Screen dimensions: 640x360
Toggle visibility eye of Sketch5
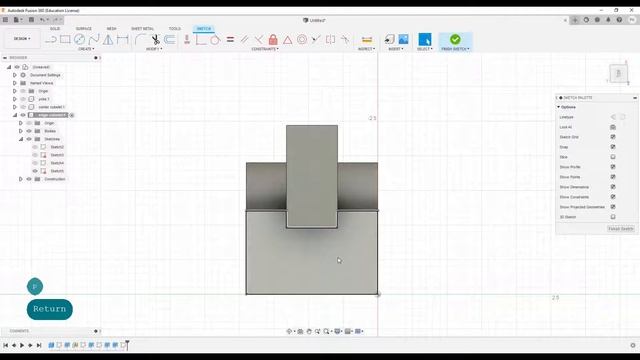[x=35, y=171]
